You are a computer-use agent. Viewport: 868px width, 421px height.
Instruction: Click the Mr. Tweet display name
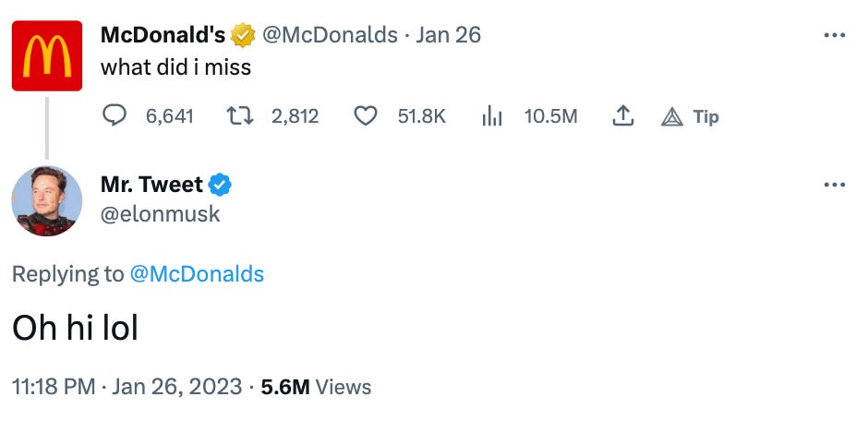[x=151, y=185]
